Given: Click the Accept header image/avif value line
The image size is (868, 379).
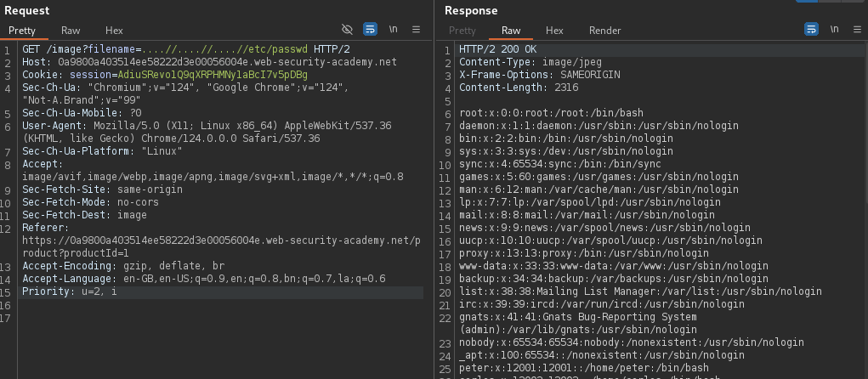Looking at the screenshot, I should pyautogui.click(x=213, y=177).
